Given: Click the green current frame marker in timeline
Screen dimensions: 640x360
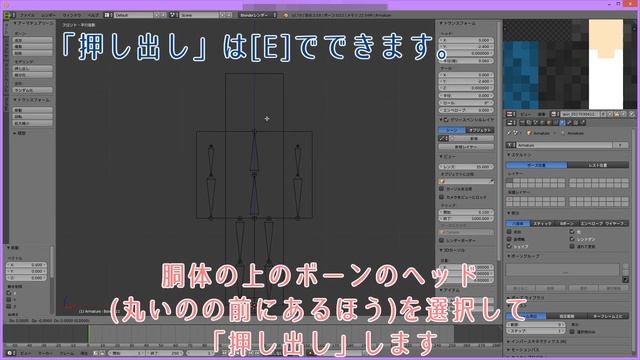Looking at the screenshot, I should (x=89, y=335).
